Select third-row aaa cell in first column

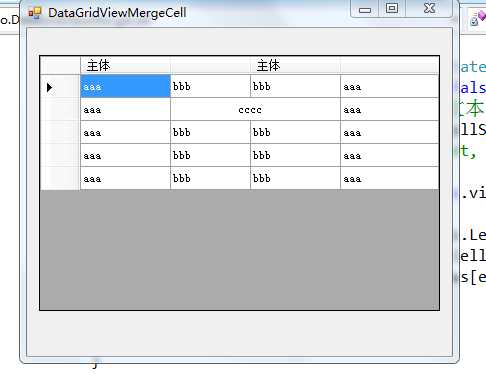coord(125,132)
